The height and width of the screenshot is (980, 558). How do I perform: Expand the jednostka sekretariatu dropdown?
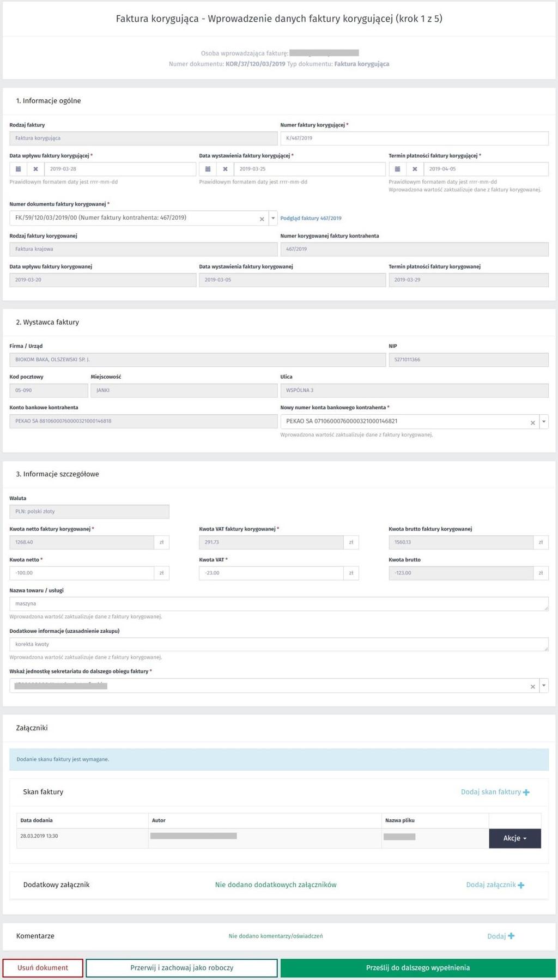click(544, 686)
